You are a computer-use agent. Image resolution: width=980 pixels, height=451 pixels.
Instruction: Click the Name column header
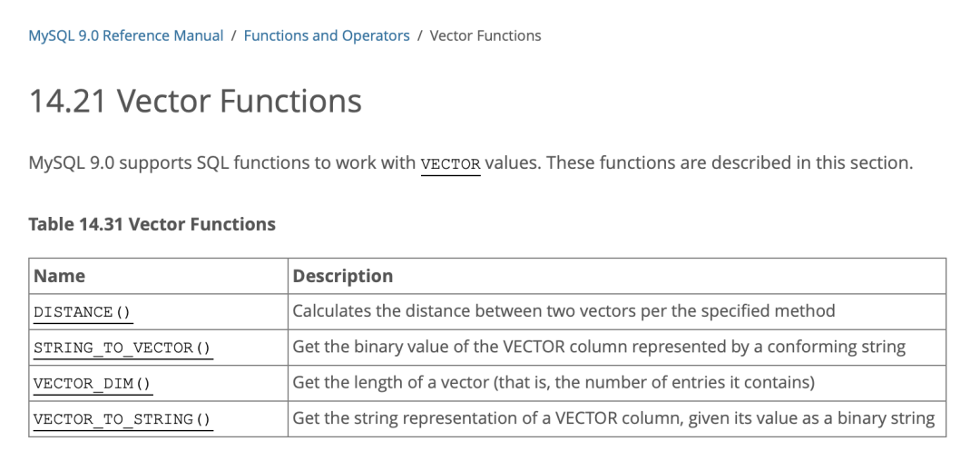coord(60,276)
